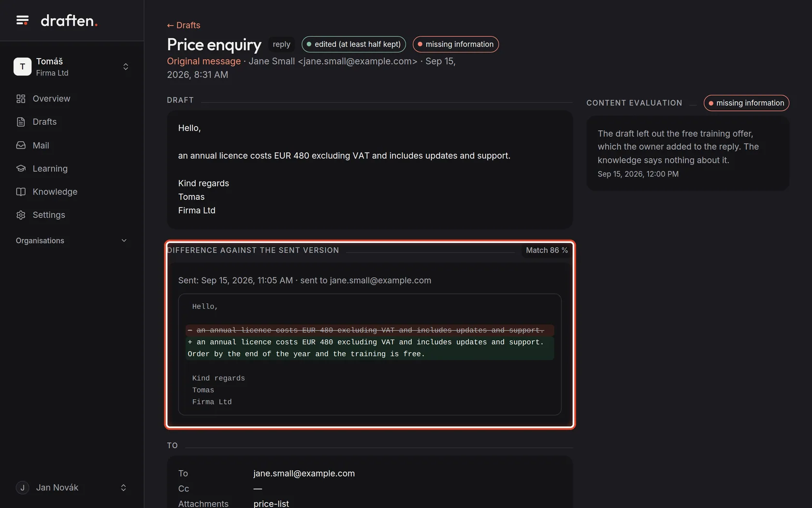This screenshot has width=812, height=508.
Task: Click the Learning graduation cap icon
Action: (21, 168)
